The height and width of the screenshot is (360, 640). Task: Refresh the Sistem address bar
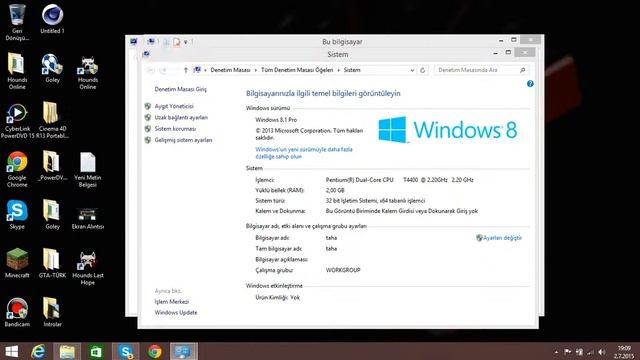pos(422,70)
